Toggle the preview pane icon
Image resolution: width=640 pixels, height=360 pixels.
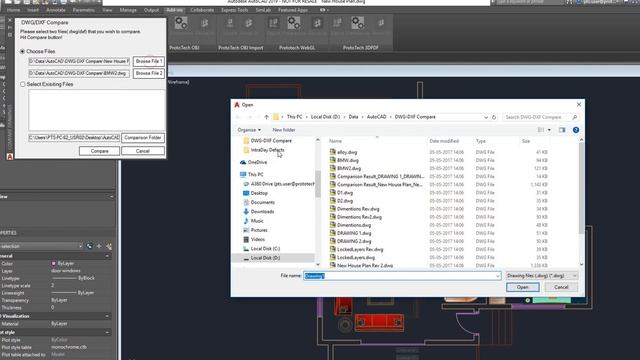(562, 130)
